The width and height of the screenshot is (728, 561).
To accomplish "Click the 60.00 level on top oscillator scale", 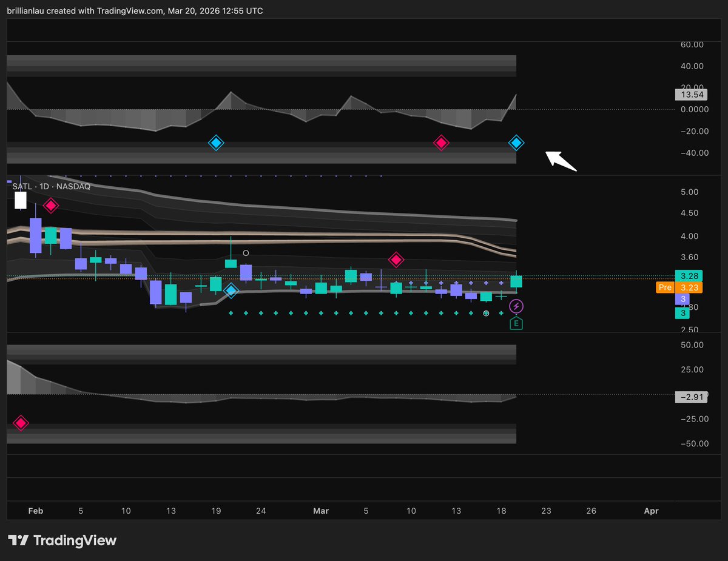I will (x=692, y=45).
